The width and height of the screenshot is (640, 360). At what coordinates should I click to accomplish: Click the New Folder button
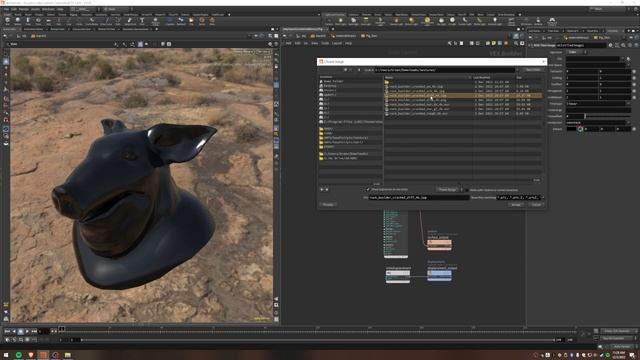pos(533,70)
